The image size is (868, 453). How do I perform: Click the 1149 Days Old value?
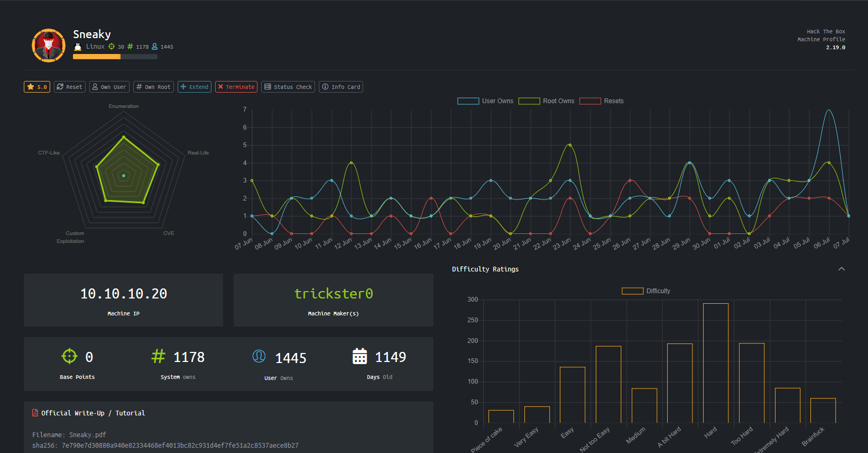(391, 357)
